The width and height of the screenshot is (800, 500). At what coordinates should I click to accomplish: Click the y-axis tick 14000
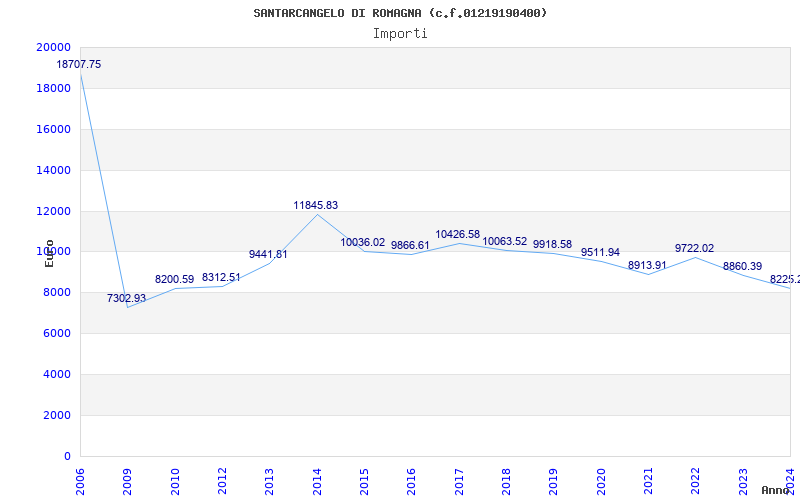pos(54,170)
